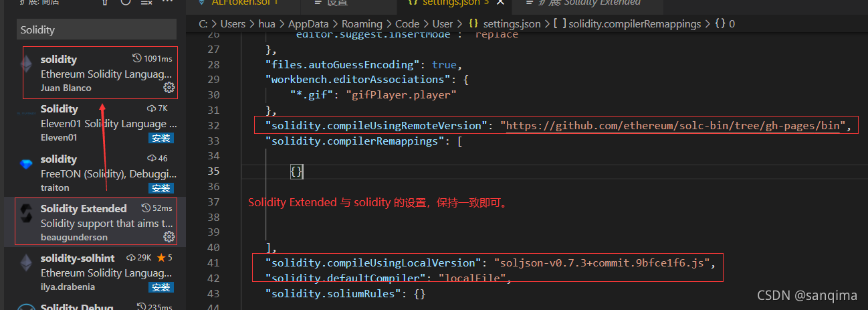Click the hua breadcrumb segment

pos(266,24)
